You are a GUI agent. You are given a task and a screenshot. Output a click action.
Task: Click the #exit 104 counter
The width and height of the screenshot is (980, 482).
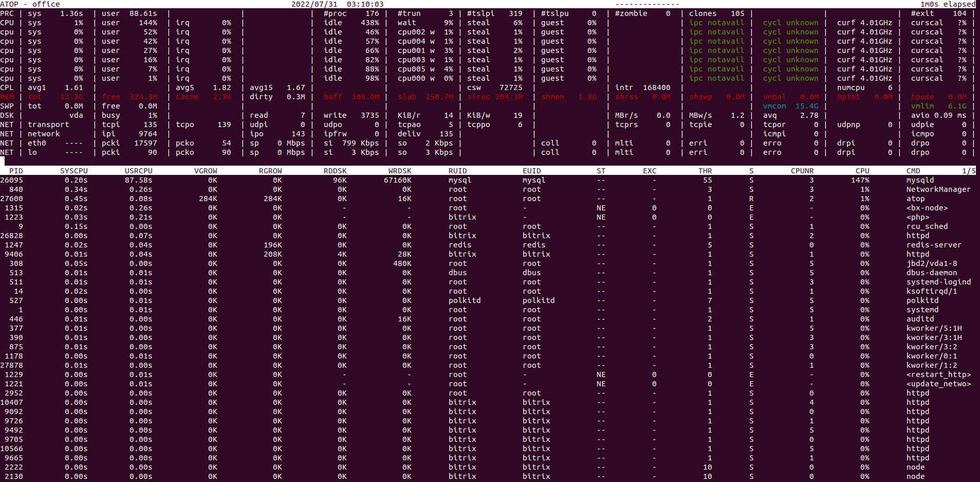[x=939, y=13]
